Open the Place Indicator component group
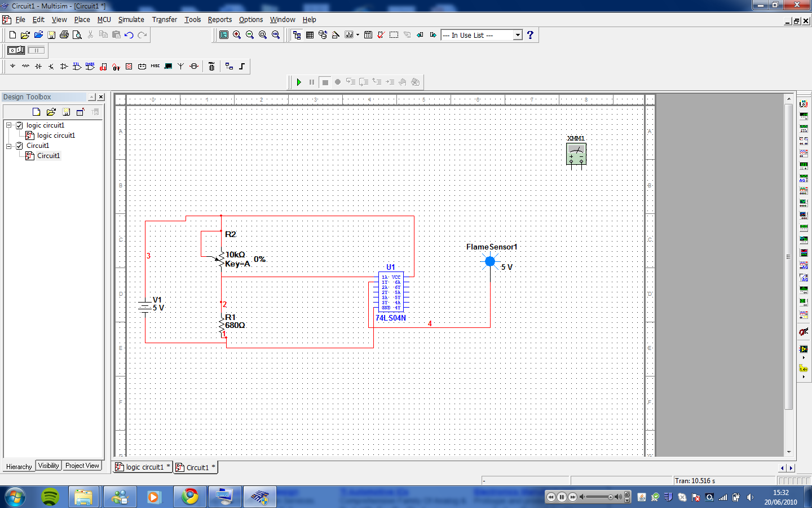The image size is (812, 508). click(129, 67)
